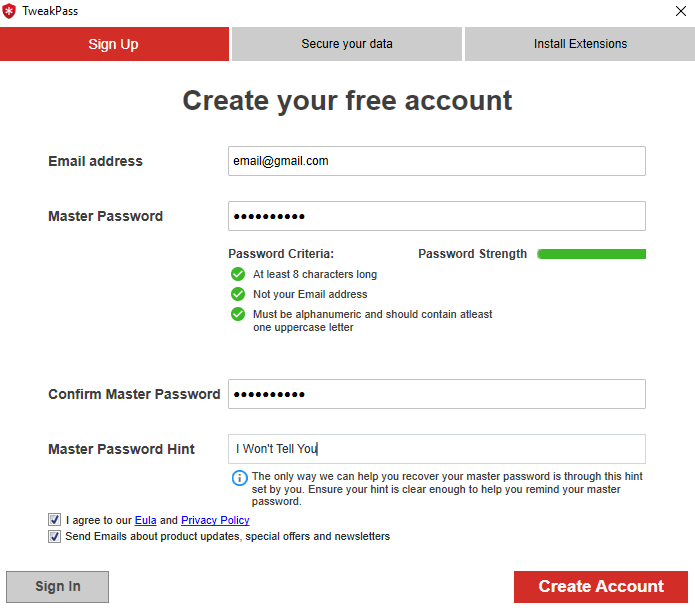Open the Secure your data tab
This screenshot has height=610, width=695.
pyautogui.click(x=347, y=44)
